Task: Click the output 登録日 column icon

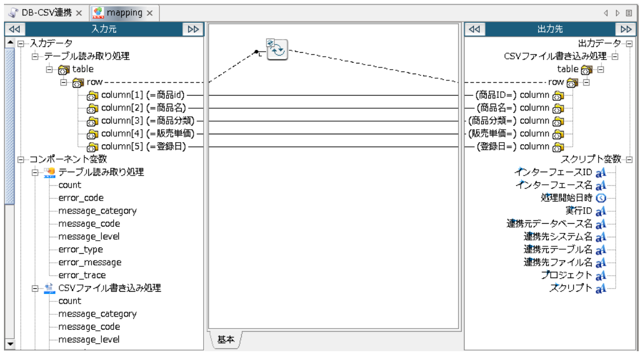Action: pos(558,147)
